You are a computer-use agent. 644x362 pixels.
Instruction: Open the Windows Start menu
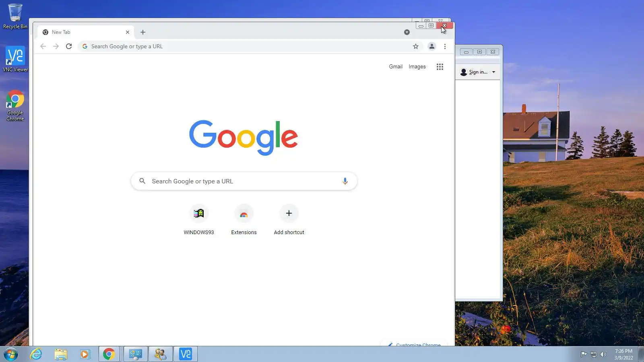click(11, 354)
